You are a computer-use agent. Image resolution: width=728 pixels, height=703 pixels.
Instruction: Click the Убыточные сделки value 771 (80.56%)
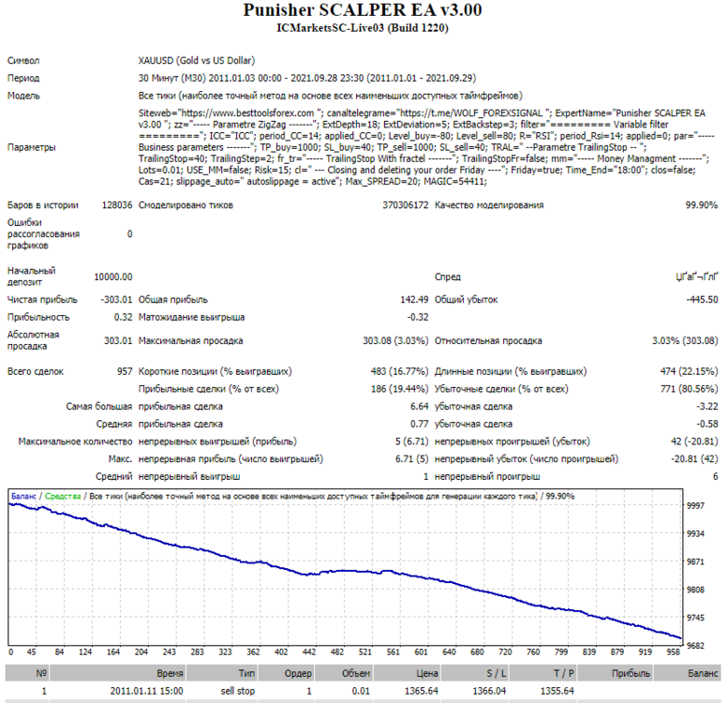pos(689,389)
